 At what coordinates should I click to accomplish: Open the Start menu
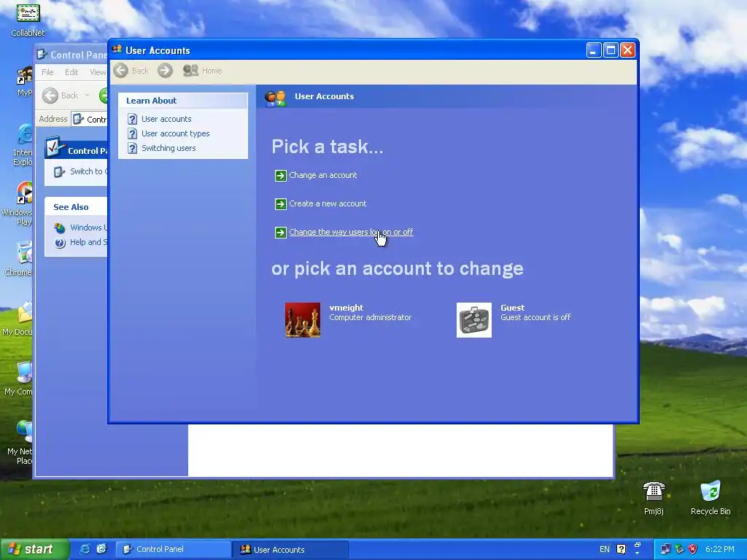click(34, 549)
